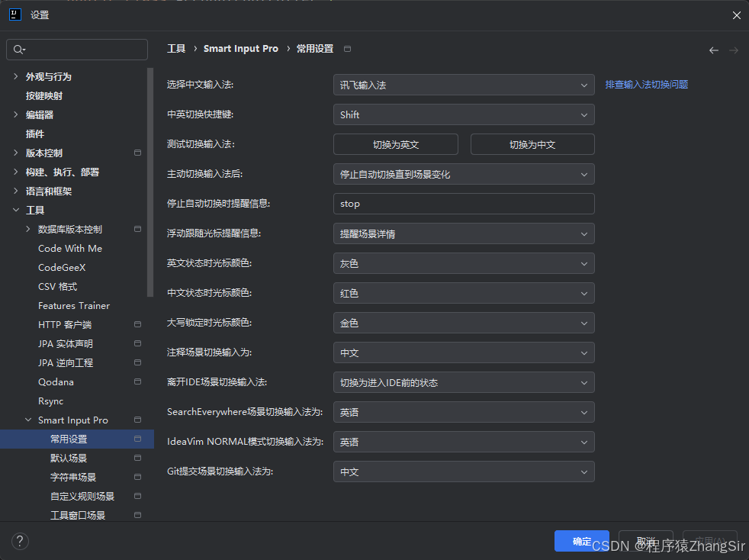Click project icon beside 默认场景 row
Viewport: 749px width, 560px height.
coord(137,459)
